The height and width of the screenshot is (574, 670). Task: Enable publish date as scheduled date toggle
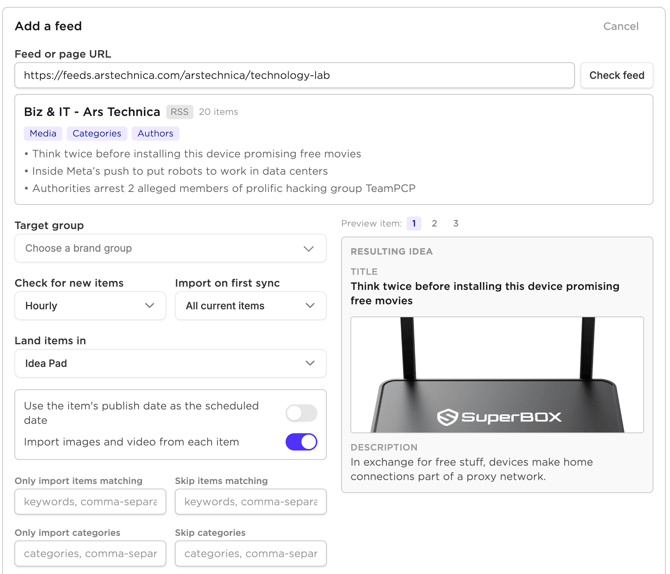point(301,413)
